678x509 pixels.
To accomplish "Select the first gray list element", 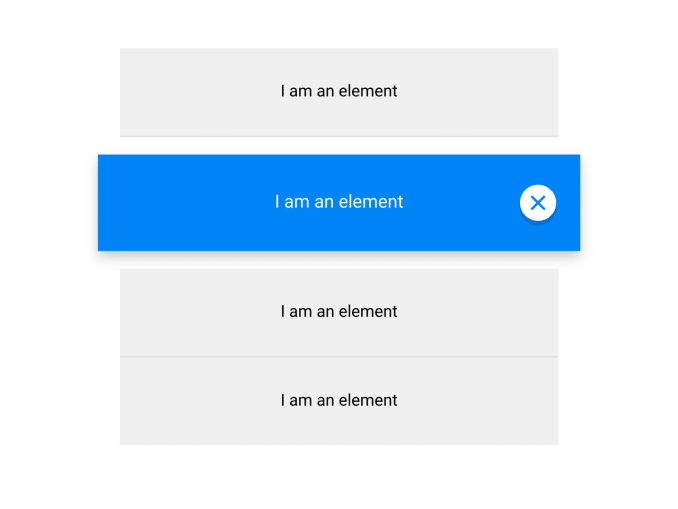I will 339,91.
